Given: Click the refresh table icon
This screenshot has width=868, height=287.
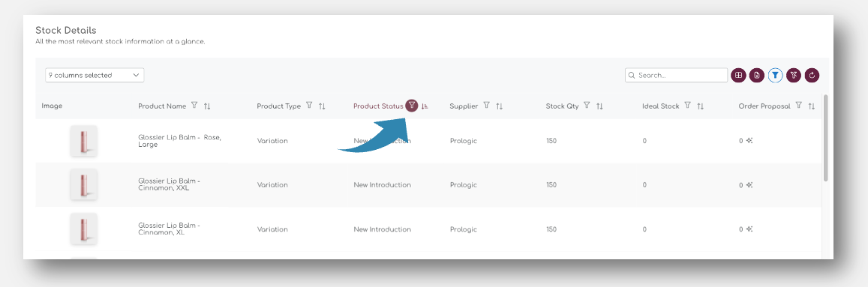Looking at the screenshot, I should coord(812,75).
